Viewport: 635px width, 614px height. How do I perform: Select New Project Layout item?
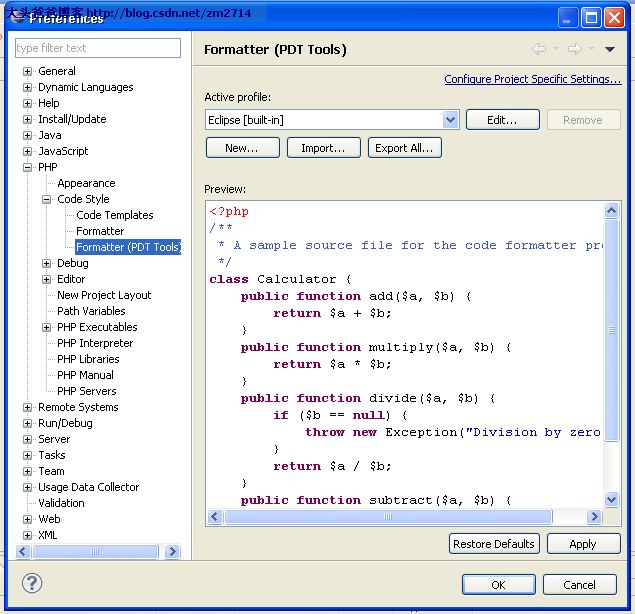tap(104, 295)
